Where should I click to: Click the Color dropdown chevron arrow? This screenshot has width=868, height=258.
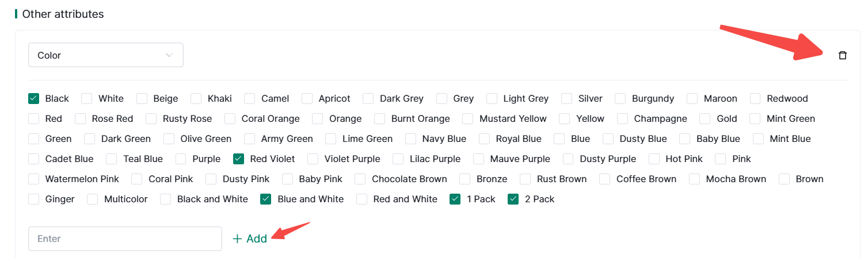coord(169,55)
